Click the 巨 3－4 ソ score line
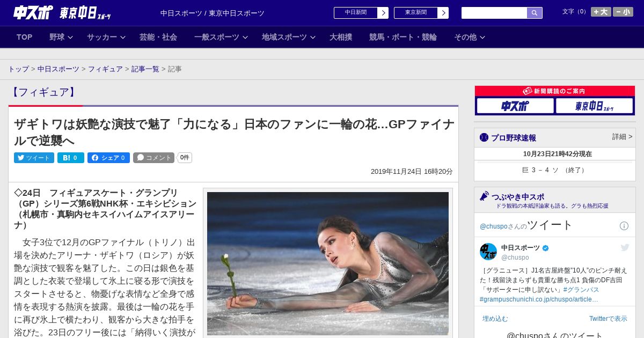The height and width of the screenshot is (338, 644). 554,170
